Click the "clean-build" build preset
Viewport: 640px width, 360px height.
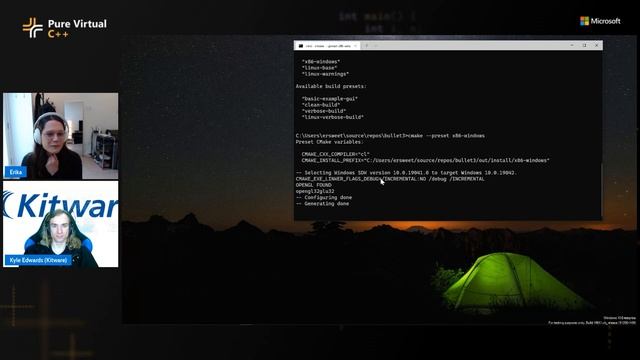tap(320, 104)
